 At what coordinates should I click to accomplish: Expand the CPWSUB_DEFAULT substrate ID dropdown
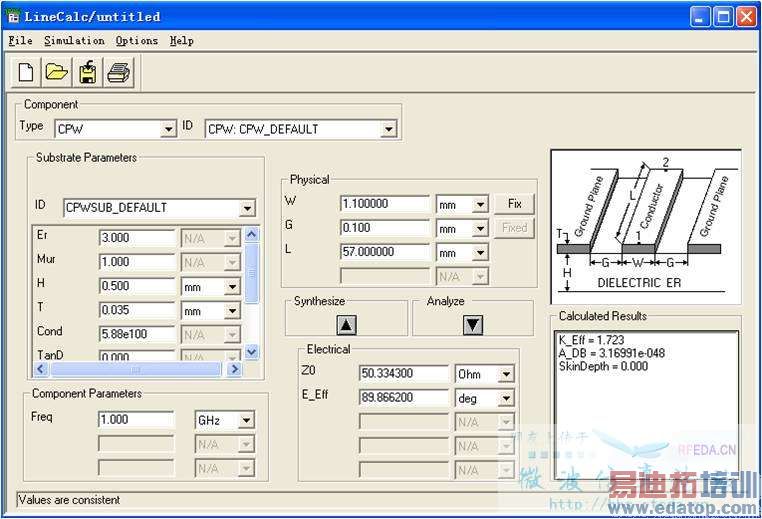coord(247,208)
